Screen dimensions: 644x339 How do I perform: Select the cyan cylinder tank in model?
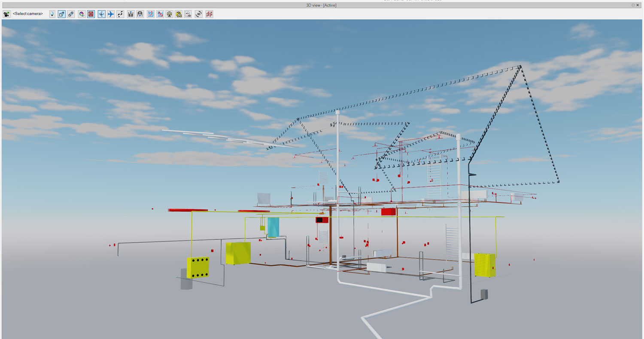click(x=273, y=227)
